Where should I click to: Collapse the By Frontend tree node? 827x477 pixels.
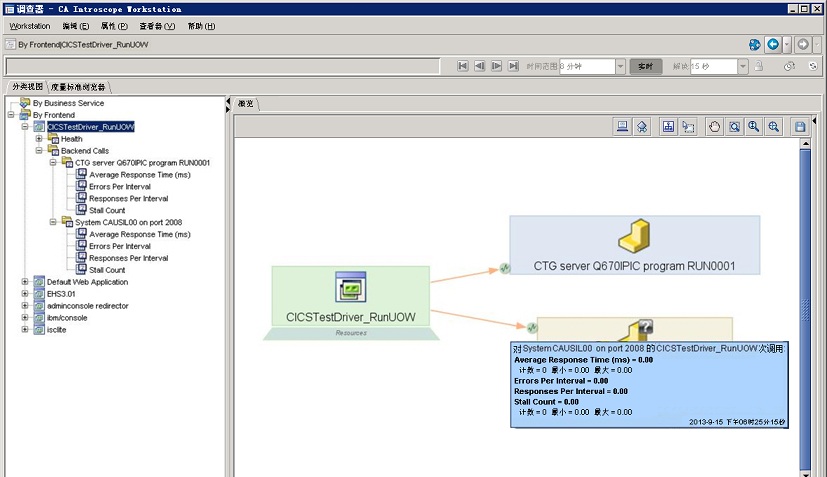tap(11, 115)
